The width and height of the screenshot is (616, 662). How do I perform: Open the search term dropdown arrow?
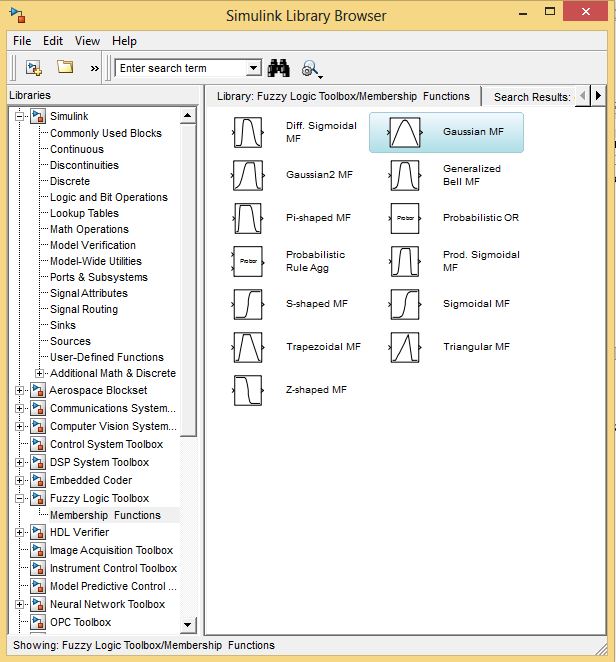[x=253, y=68]
